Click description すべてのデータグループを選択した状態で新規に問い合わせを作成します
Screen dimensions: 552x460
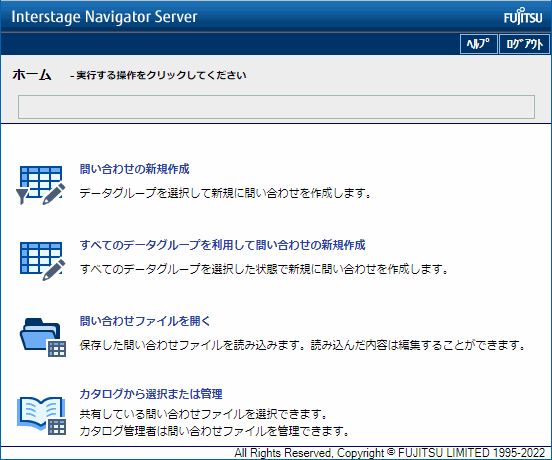point(264,269)
